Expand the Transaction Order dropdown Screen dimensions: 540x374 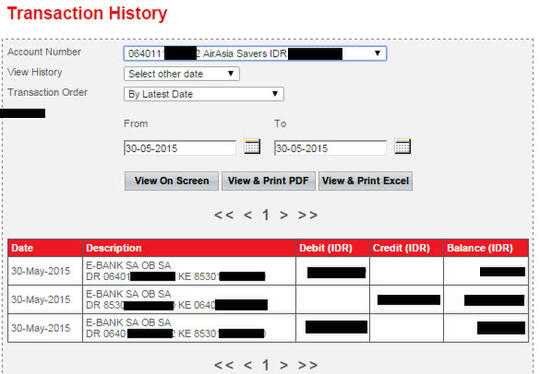coord(204,94)
